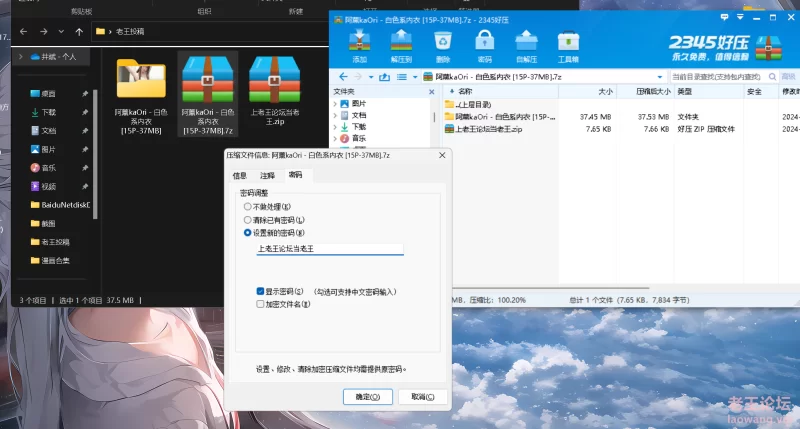The width and height of the screenshot is (800, 429).
Task: Open 文档 in Explorer sidebar
Action: point(48,131)
